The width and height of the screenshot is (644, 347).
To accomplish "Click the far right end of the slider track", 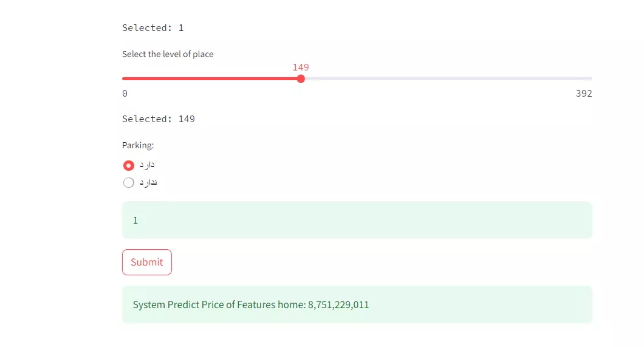I will point(591,78).
